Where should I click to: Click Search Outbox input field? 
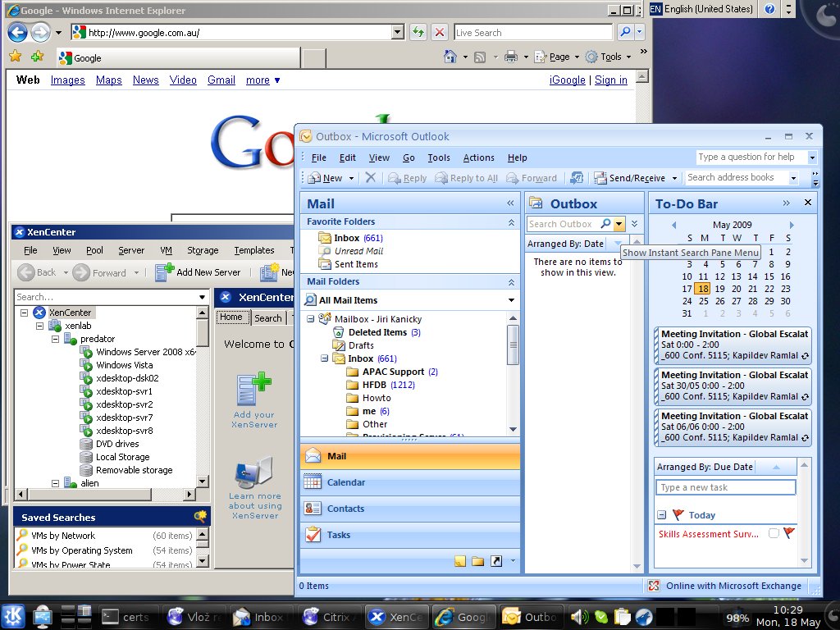pyautogui.click(x=564, y=224)
